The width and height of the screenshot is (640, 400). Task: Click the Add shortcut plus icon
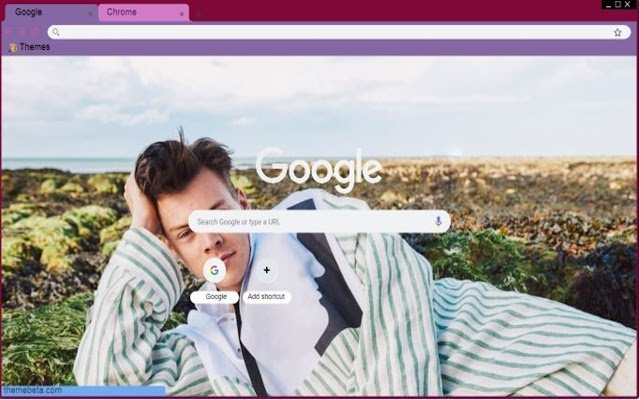coord(267,270)
